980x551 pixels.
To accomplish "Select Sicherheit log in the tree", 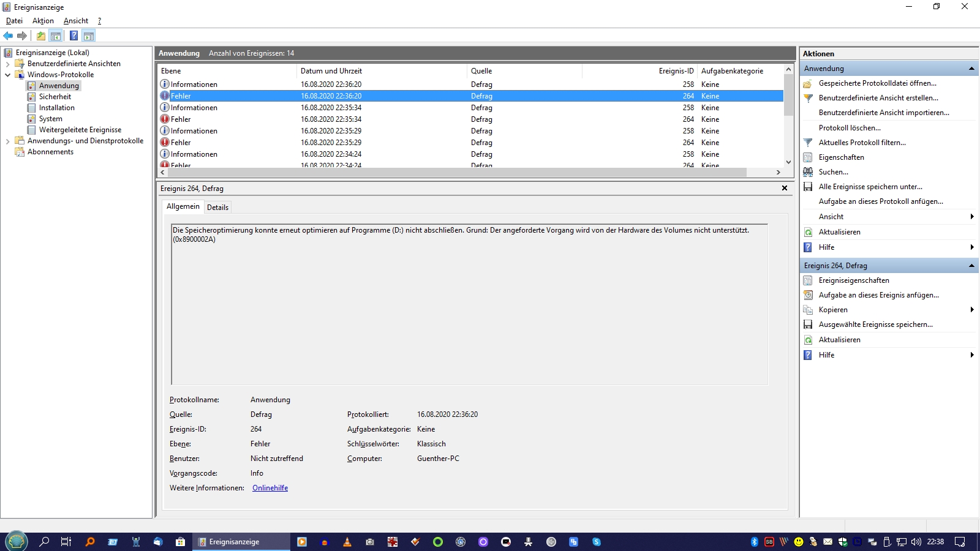I will pos(55,97).
